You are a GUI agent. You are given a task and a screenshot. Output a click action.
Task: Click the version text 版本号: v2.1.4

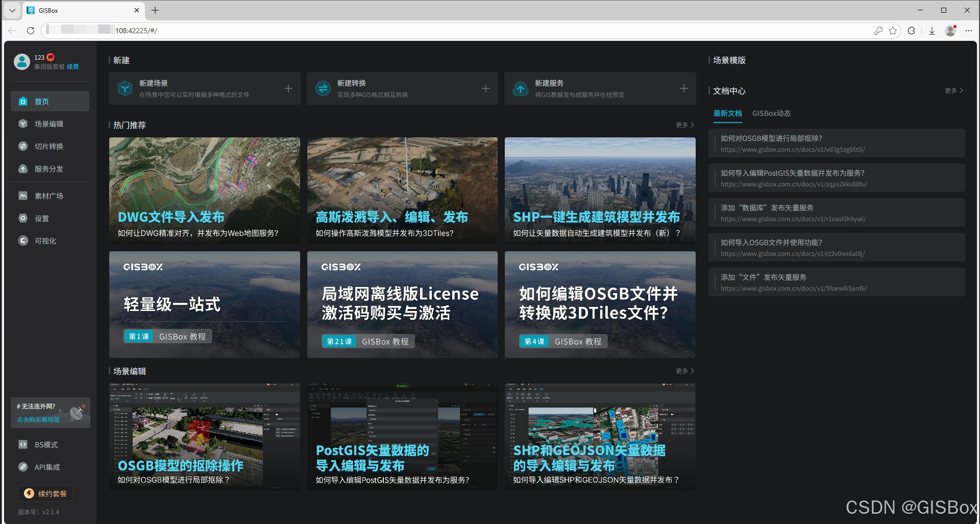[x=38, y=512]
